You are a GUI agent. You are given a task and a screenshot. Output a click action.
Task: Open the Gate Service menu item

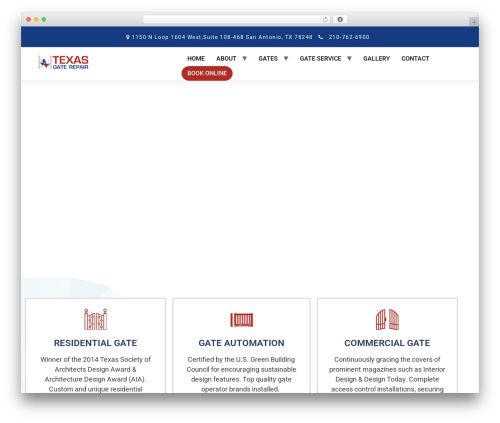coord(320,59)
